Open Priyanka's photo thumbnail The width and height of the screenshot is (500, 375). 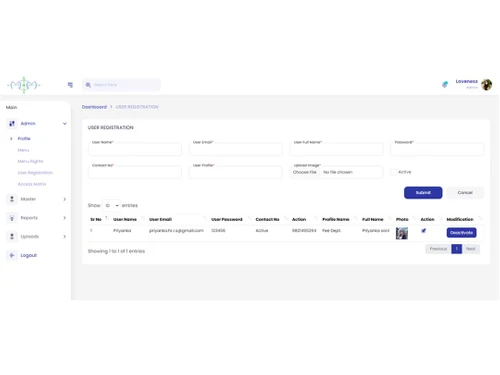(402, 233)
